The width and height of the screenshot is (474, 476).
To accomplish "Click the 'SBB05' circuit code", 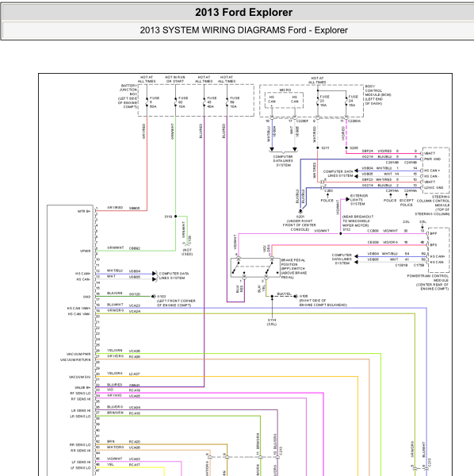I will pos(134,208).
